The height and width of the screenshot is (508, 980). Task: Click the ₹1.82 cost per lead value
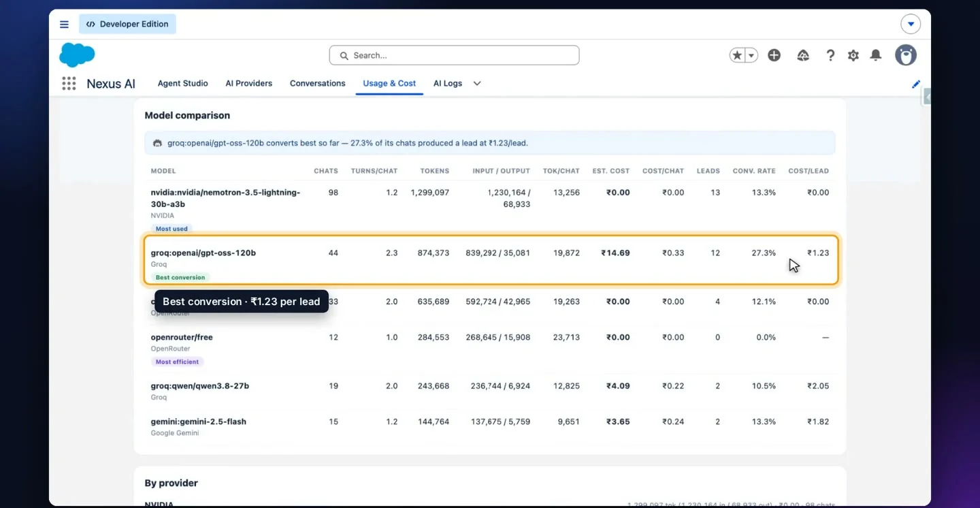click(x=818, y=422)
